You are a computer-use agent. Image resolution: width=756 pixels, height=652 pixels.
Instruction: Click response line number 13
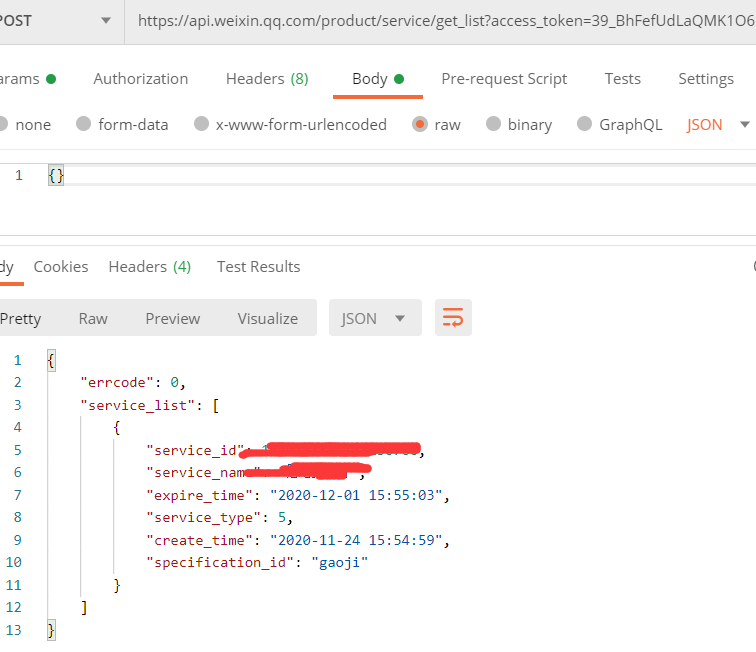14,630
